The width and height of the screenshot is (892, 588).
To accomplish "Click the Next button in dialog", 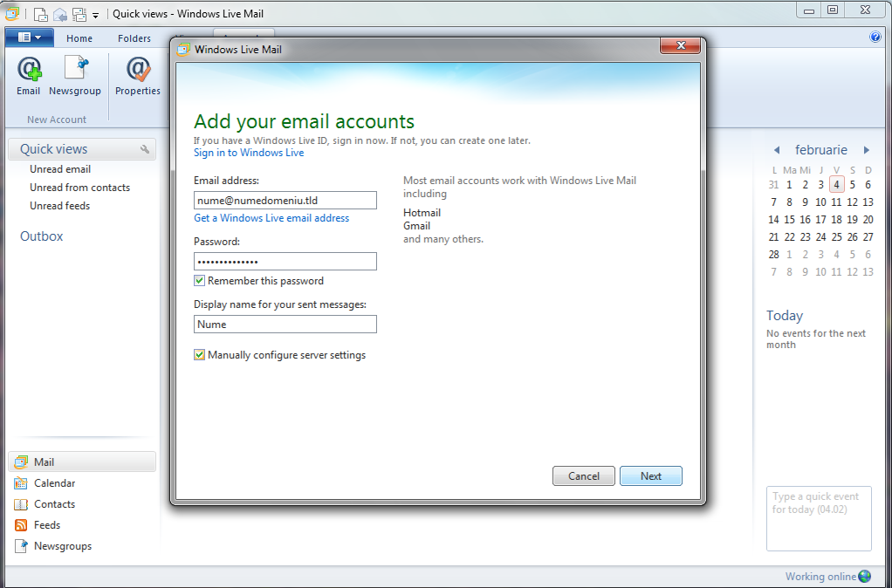I will [651, 476].
